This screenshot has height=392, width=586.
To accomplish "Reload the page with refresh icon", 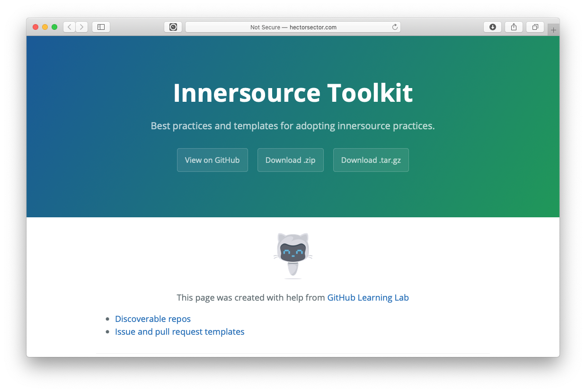I will [395, 27].
